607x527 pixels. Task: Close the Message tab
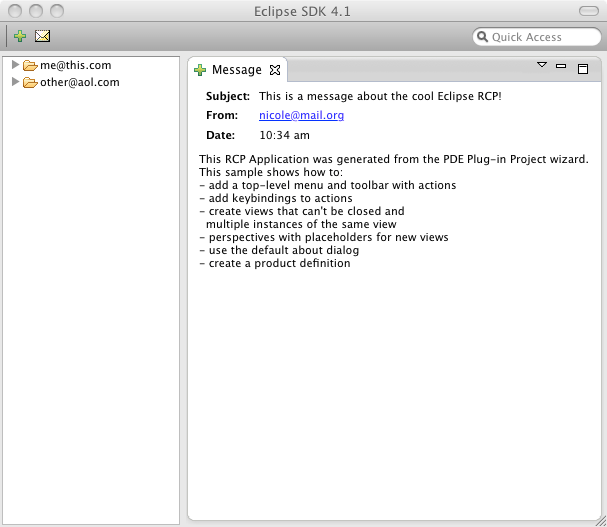[x=276, y=70]
